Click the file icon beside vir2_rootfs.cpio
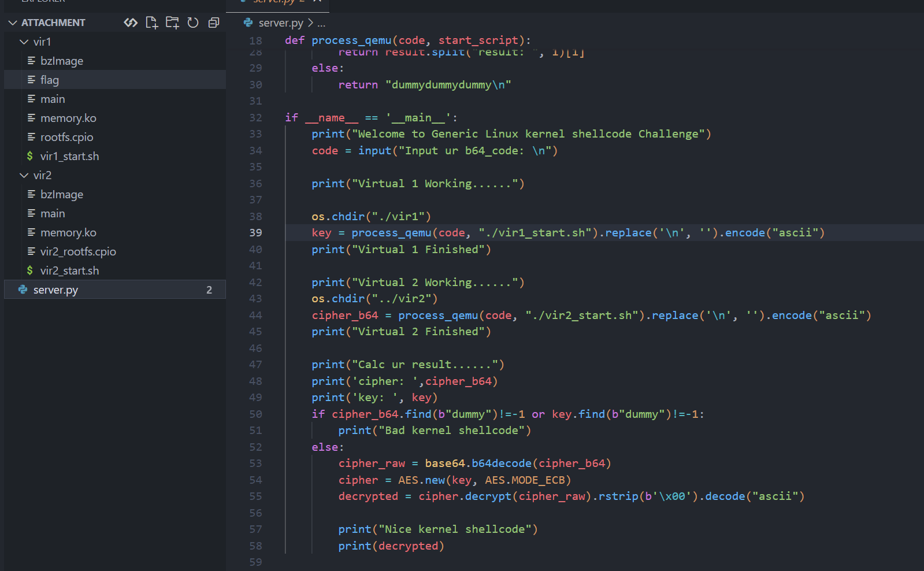Image resolution: width=924 pixels, height=571 pixels. click(31, 251)
